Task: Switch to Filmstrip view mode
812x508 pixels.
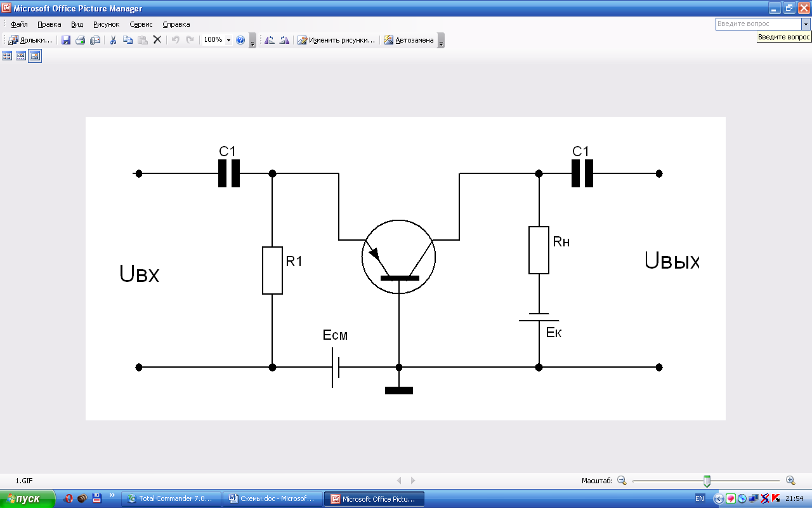Action: pyautogui.click(x=21, y=56)
